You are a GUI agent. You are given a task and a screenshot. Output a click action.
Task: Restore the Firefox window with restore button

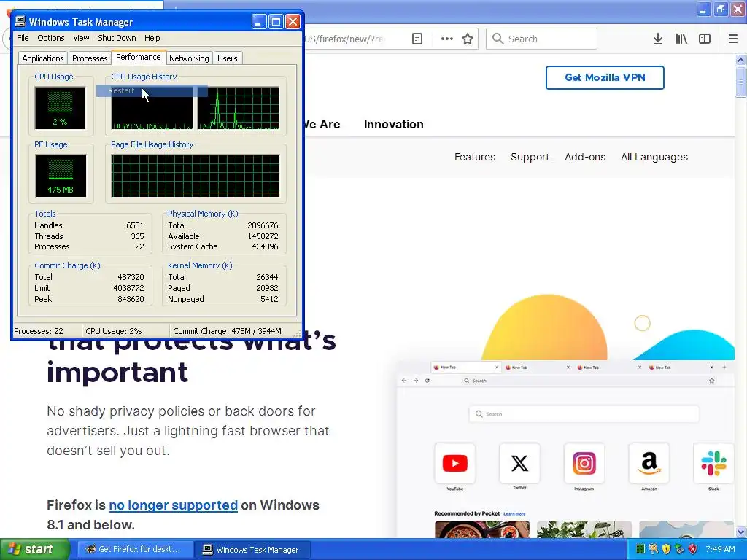(721, 9)
